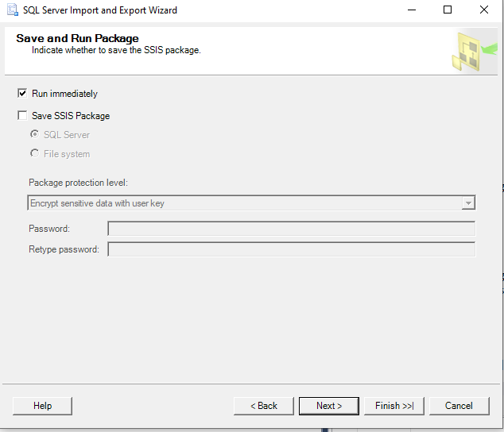
Task: Proceed with the Next button
Action: click(329, 406)
